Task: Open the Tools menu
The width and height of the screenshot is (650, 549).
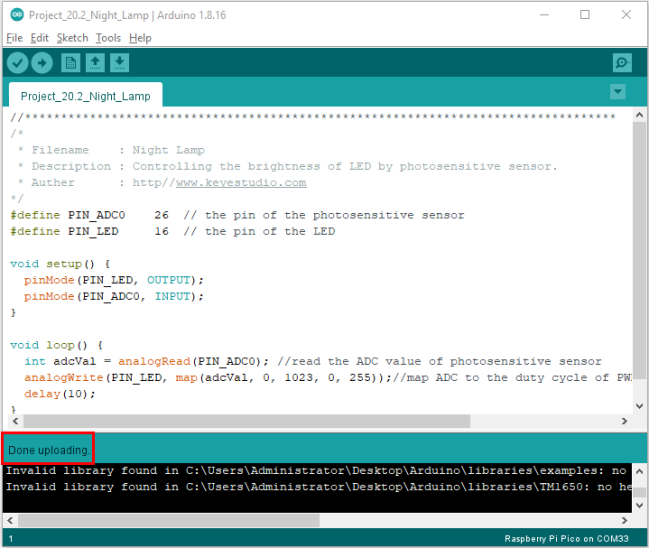Action: tap(108, 38)
